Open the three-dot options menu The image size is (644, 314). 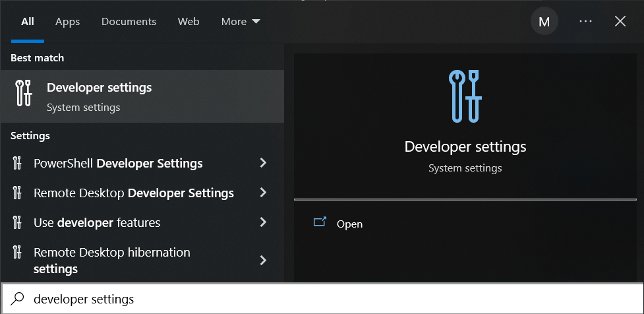point(585,21)
